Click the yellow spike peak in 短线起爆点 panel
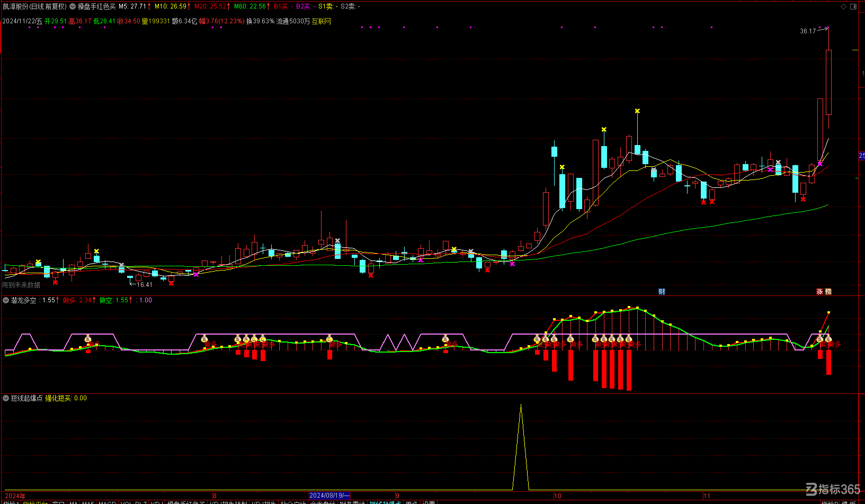 pos(521,406)
